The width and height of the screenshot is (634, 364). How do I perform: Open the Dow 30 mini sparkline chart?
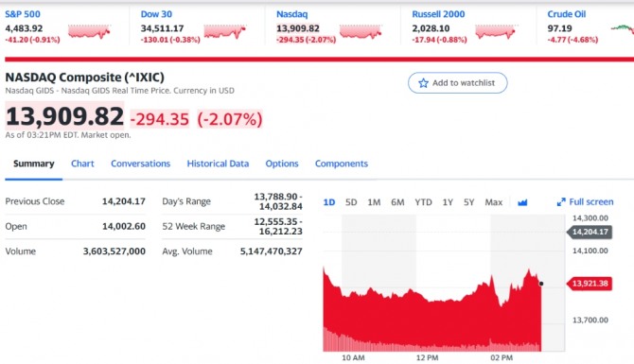point(225,32)
